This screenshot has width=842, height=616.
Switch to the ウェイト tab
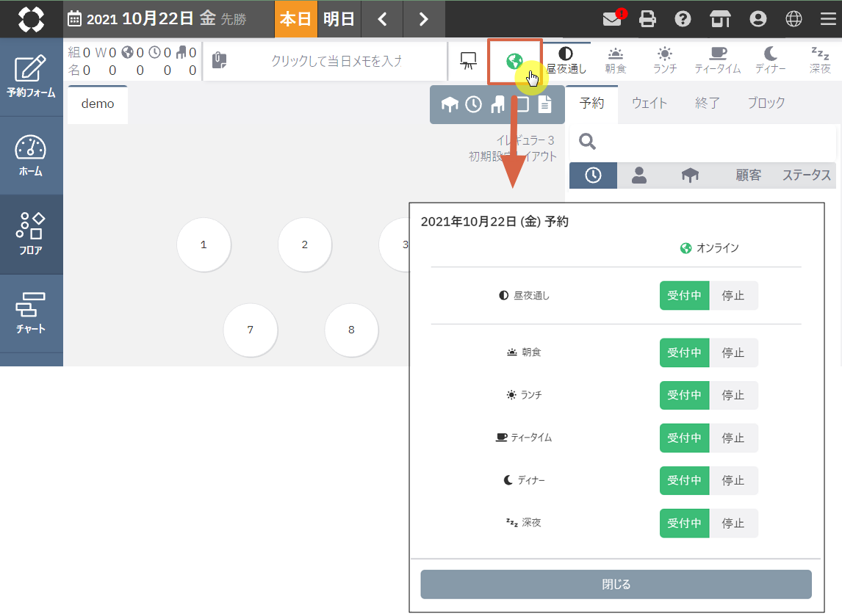click(x=650, y=104)
